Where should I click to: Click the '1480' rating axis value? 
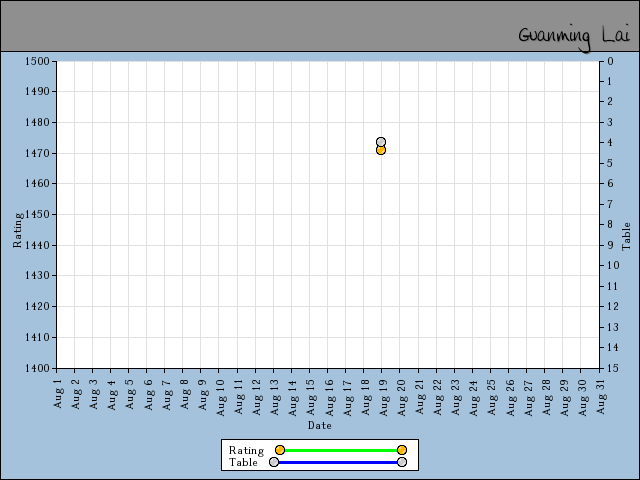[x=37, y=122]
